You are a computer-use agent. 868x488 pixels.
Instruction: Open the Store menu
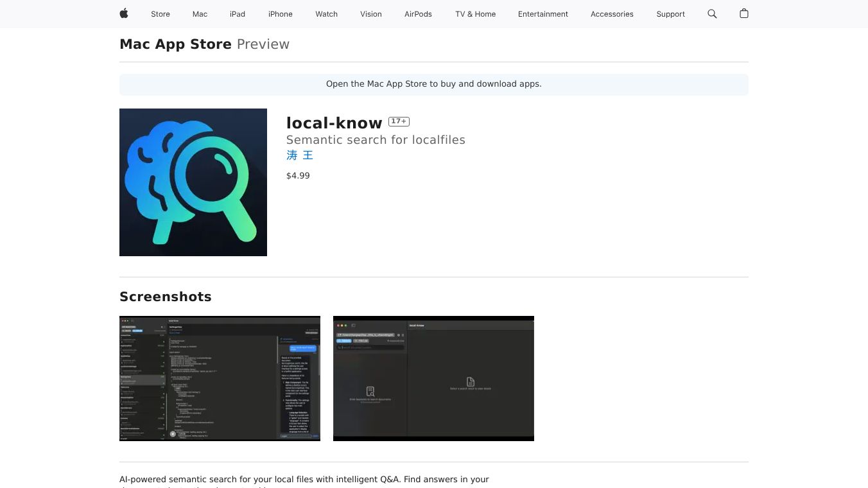pos(161,14)
